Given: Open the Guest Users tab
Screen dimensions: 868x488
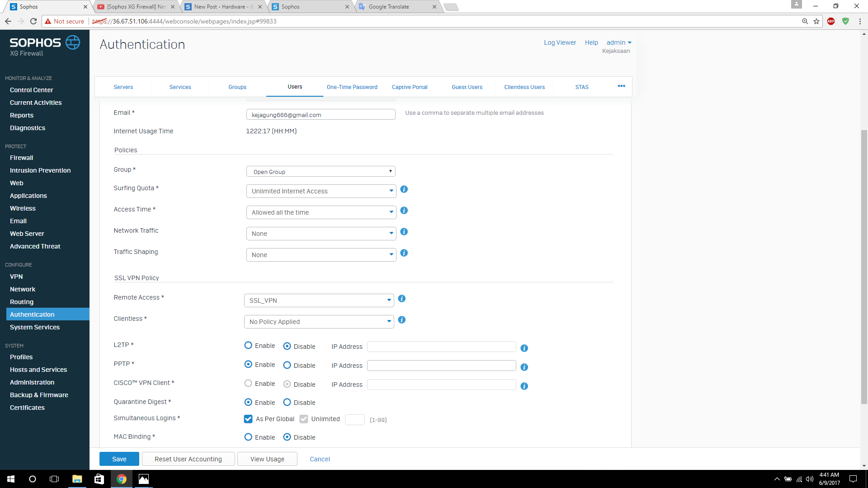Looking at the screenshot, I should pos(467,87).
